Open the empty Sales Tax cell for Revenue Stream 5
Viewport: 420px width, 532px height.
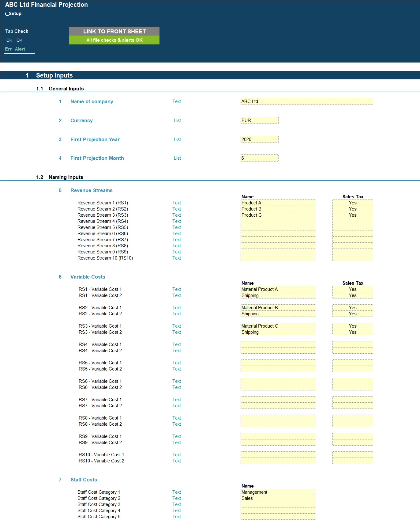353,227
